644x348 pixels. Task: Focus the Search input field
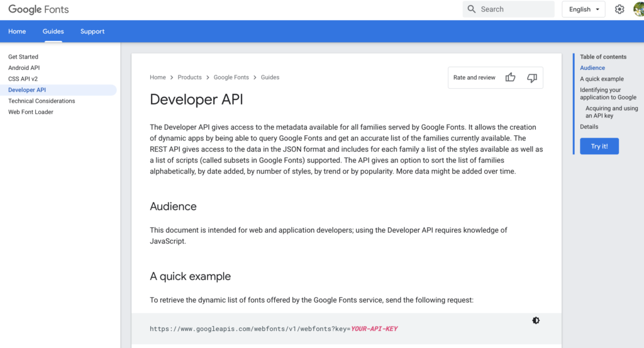tap(508, 9)
